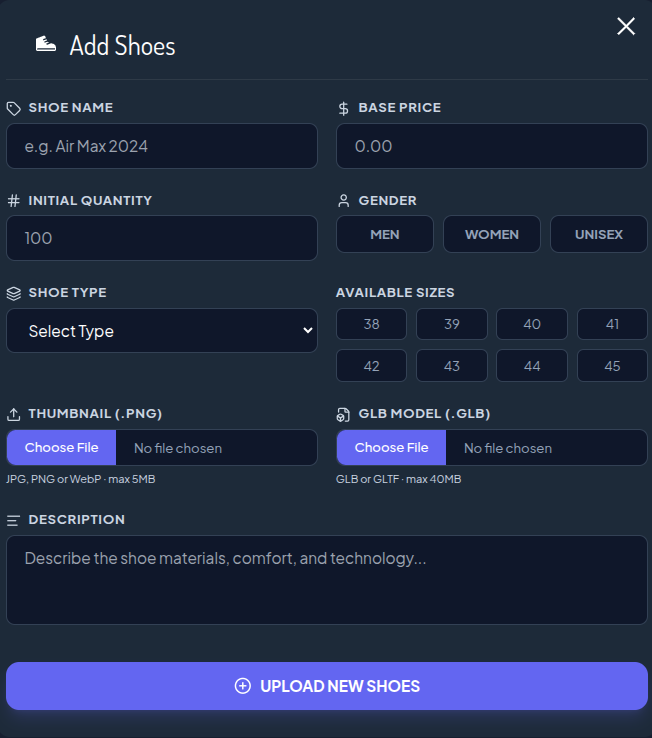Close the Add Shoes dialog
Screen dimensions: 652x738
[626, 26]
